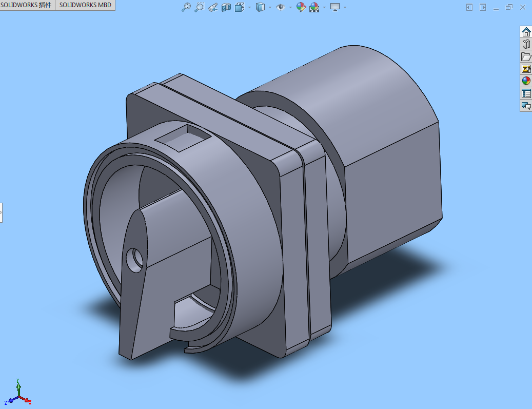Image resolution: width=532 pixels, height=409 pixels.
Task: Open the SOLIDWORKS Forum chat panel
Action: (526, 106)
